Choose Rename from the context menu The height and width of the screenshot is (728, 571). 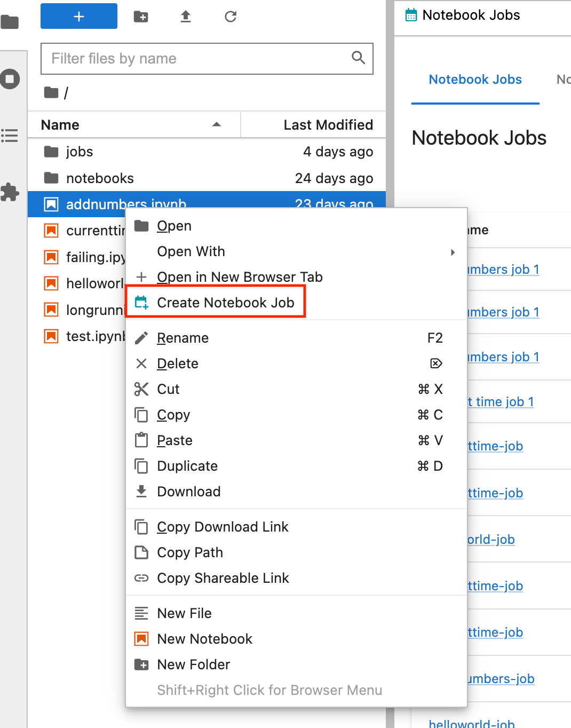(x=183, y=337)
